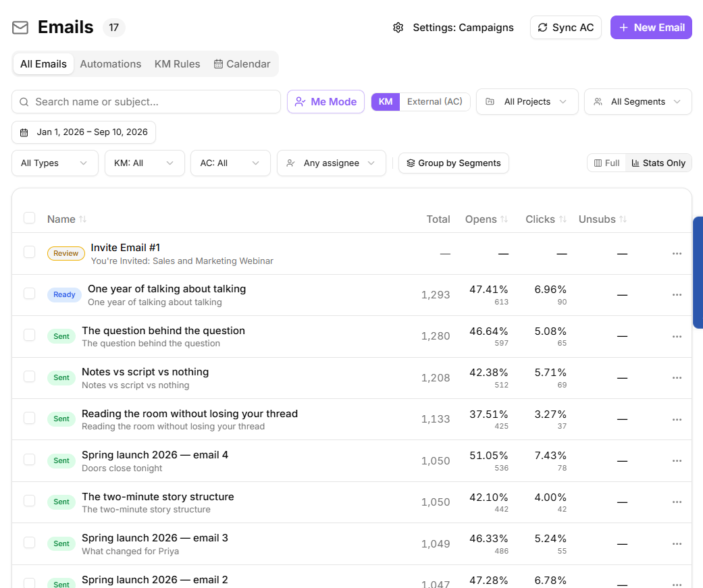Click the Ready status badge
The width and height of the screenshot is (703, 588).
64,294
